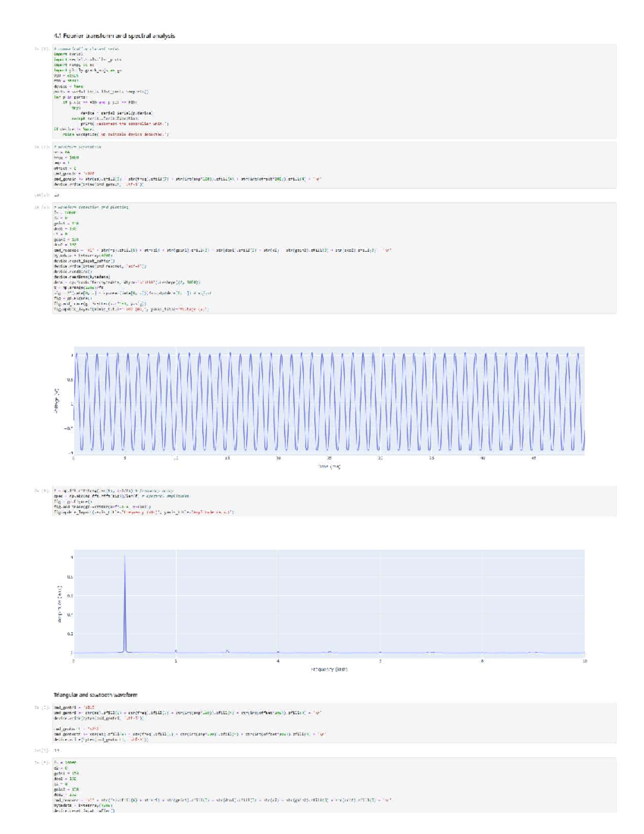This screenshot has height=834, width=644.
Task: Select heading '4.1 Fourier transform and spectral analysis'
Action: (114, 36)
